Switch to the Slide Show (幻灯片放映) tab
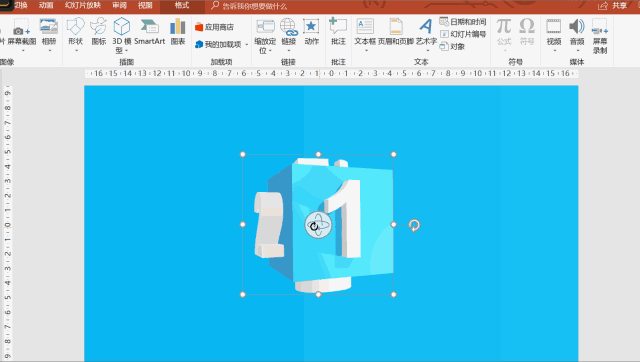 [x=83, y=5]
